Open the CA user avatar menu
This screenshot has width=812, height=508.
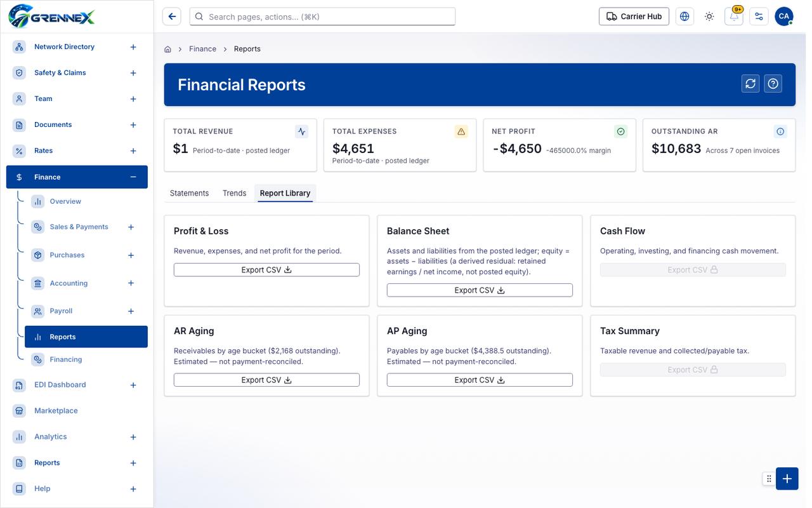coord(784,17)
